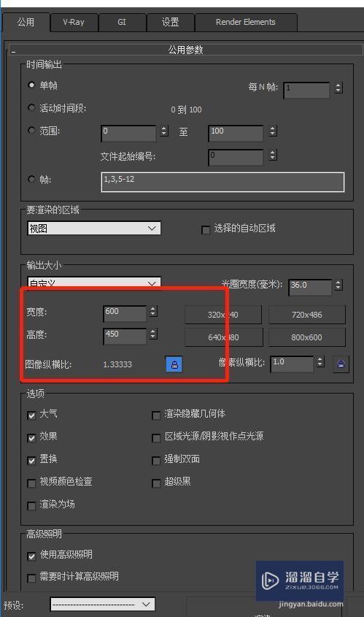The width and height of the screenshot is (364, 617).
Task: Click the 图像纵横比 value 1.33333
Action: 117,364
